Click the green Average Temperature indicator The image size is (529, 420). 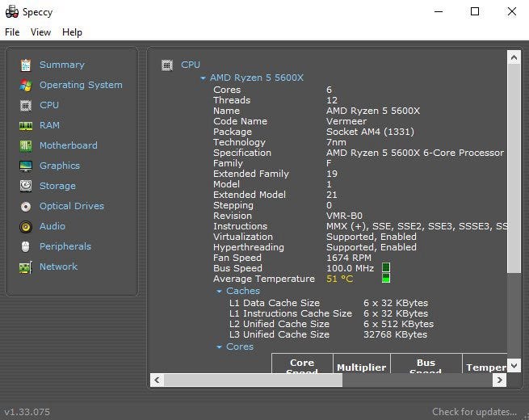click(386, 279)
